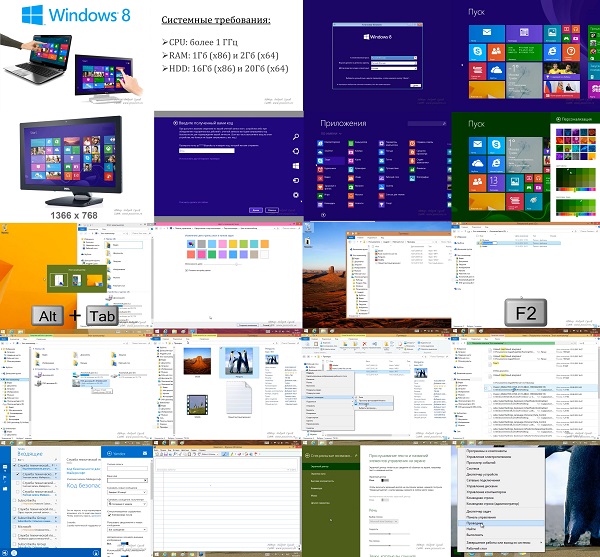Click product code input field
600x557 pixels.
[207, 151]
